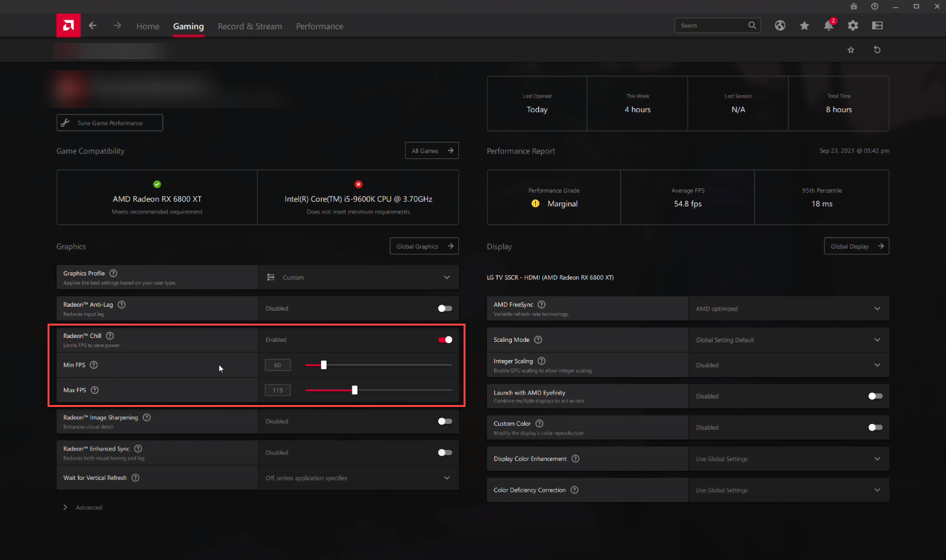Viewport: 946px width, 560px height.
Task: Click the Average FPS tile
Action: point(688,197)
